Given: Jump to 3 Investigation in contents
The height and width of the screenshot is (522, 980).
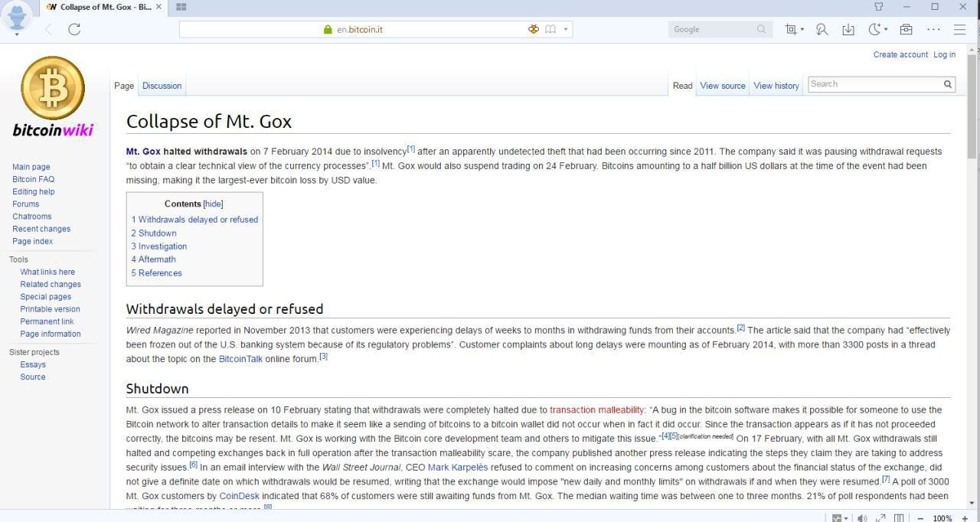Looking at the screenshot, I should click(158, 246).
